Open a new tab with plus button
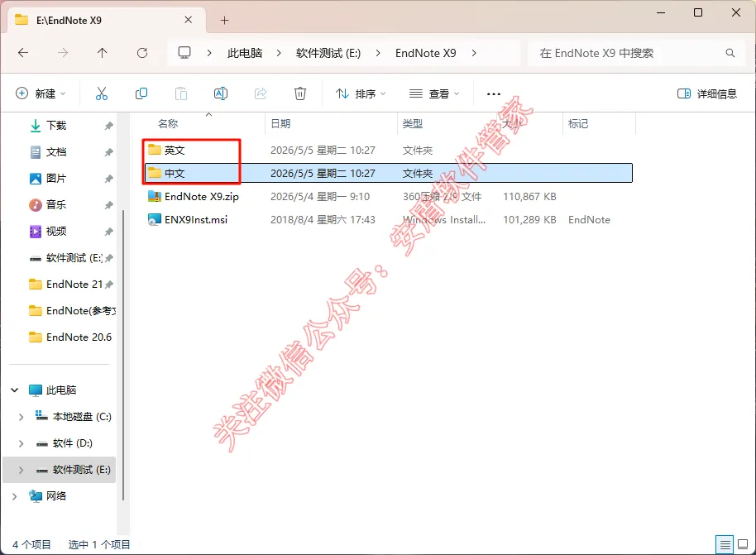The width and height of the screenshot is (756, 555). pos(225,20)
